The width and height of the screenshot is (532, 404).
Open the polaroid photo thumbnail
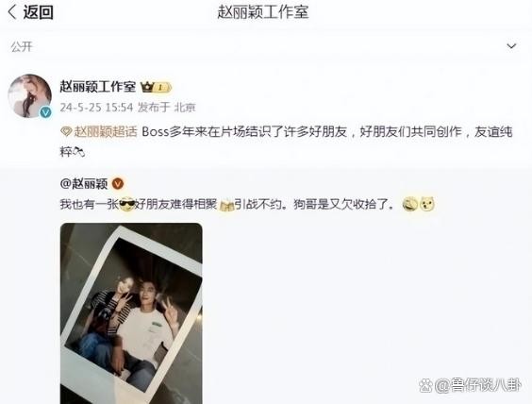coord(131,313)
